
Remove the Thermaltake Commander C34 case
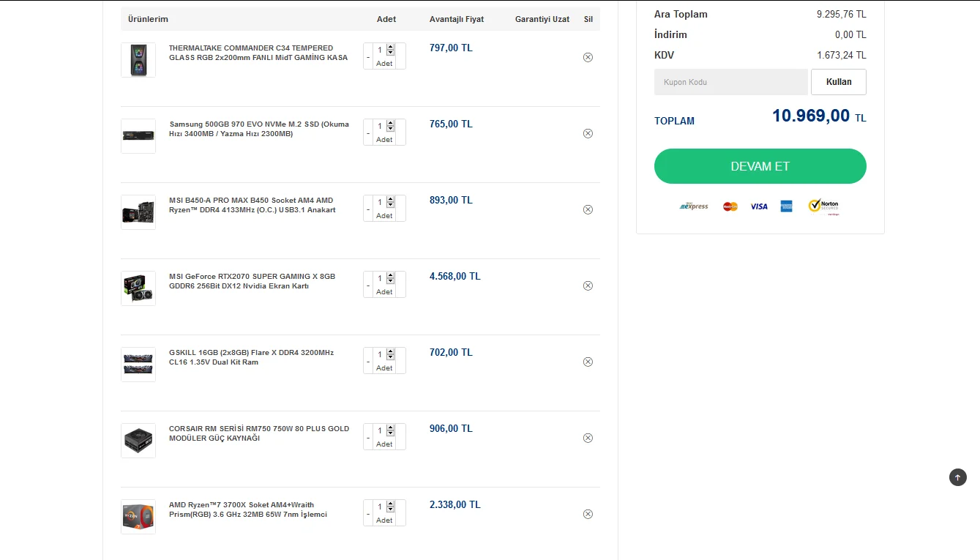tap(588, 57)
